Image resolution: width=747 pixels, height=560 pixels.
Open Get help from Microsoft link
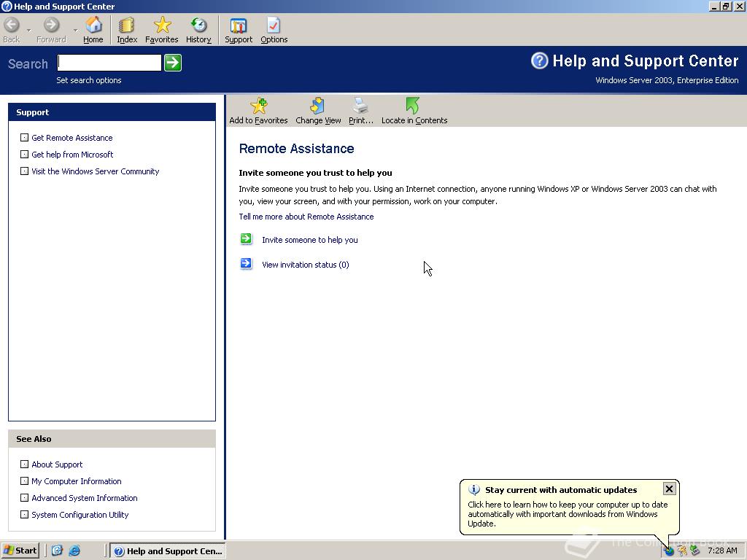pyautogui.click(x=72, y=155)
